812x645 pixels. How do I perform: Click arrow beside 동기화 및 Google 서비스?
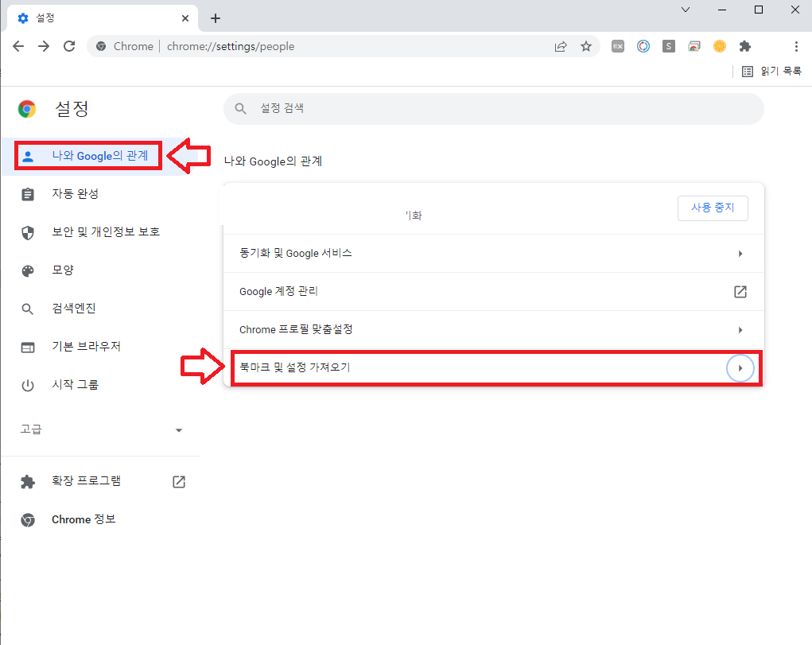click(740, 254)
